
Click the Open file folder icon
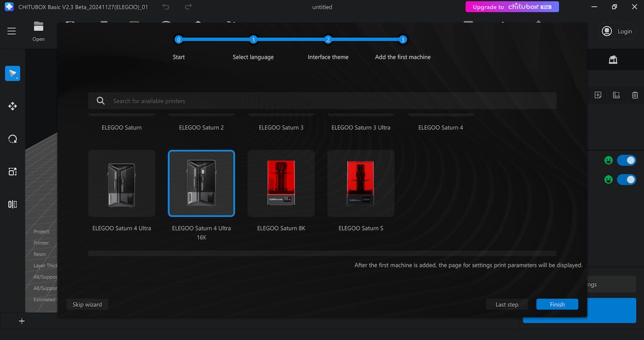(39, 27)
